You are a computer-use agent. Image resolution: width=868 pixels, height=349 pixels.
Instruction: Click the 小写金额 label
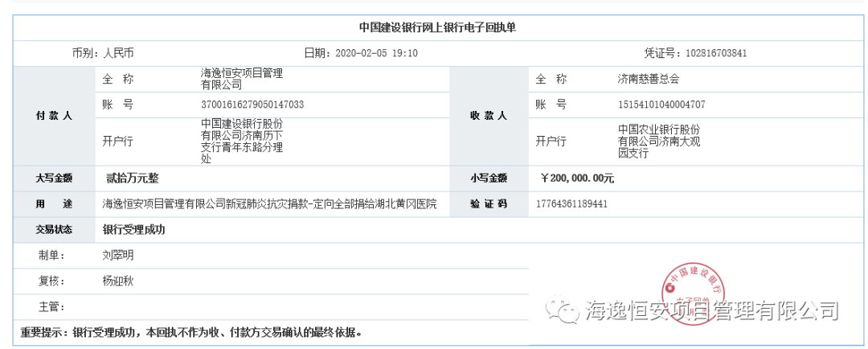[x=489, y=179]
